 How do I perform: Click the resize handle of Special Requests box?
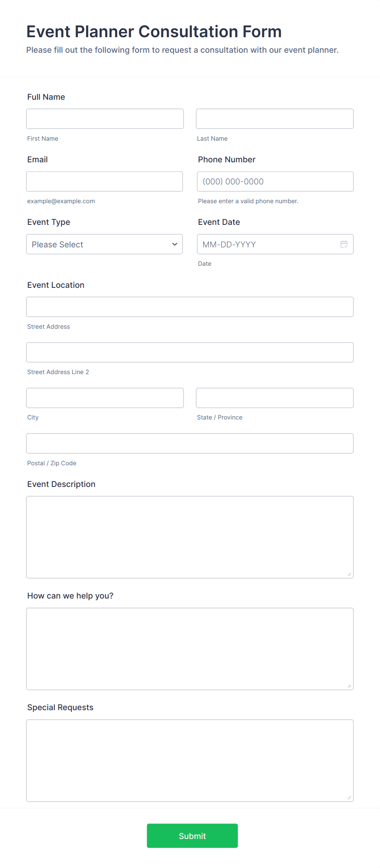350,797
